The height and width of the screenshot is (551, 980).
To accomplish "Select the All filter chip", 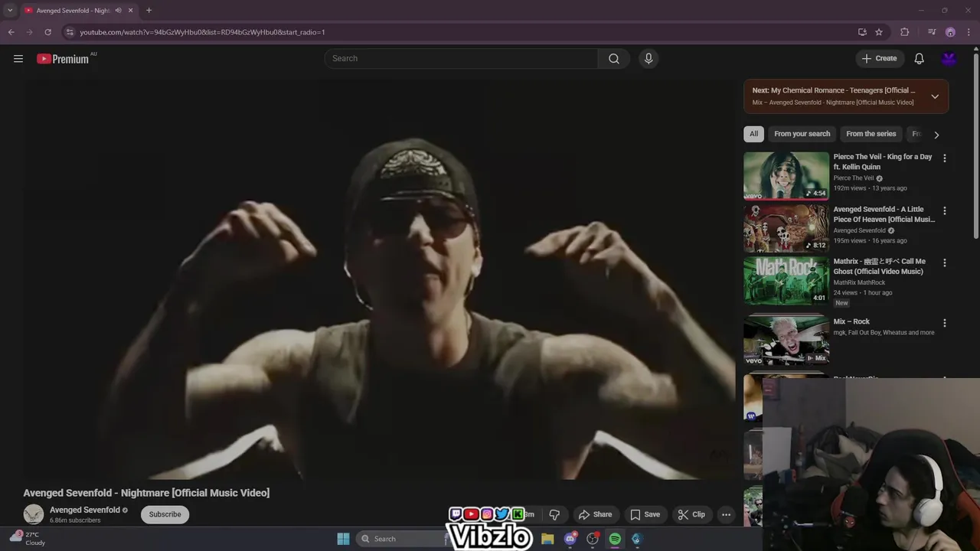I will (753, 134).
